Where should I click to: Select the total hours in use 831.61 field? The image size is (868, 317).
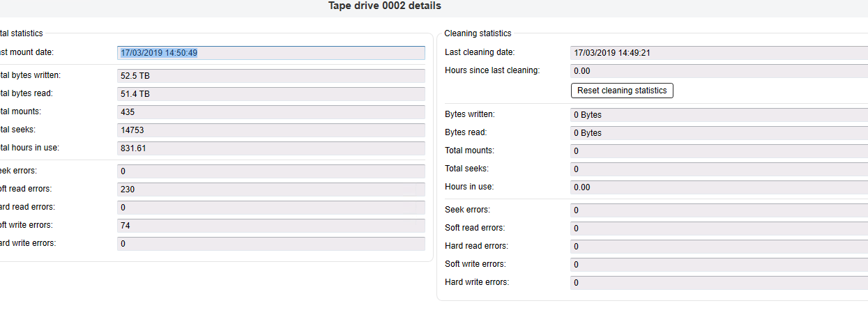coord(271,148)
